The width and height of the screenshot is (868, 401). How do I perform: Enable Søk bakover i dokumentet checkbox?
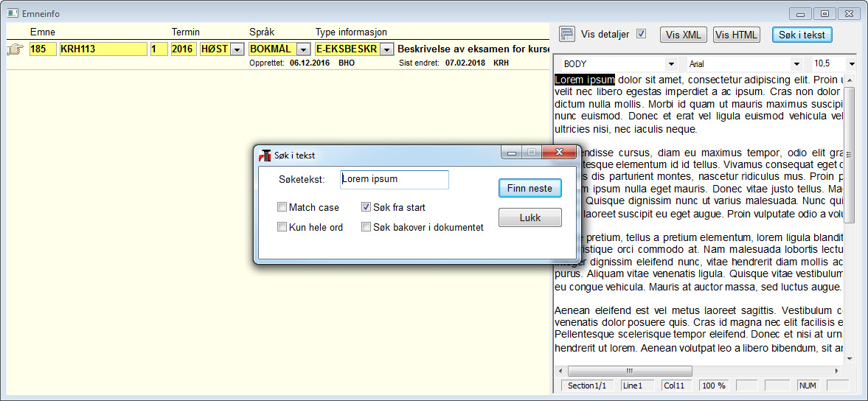pos(366,227)
